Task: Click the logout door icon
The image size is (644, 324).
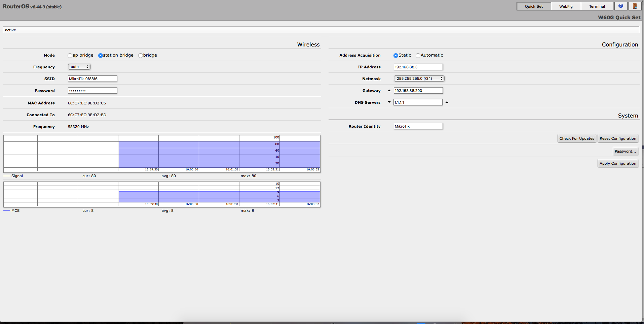Action: click(635, 6)
